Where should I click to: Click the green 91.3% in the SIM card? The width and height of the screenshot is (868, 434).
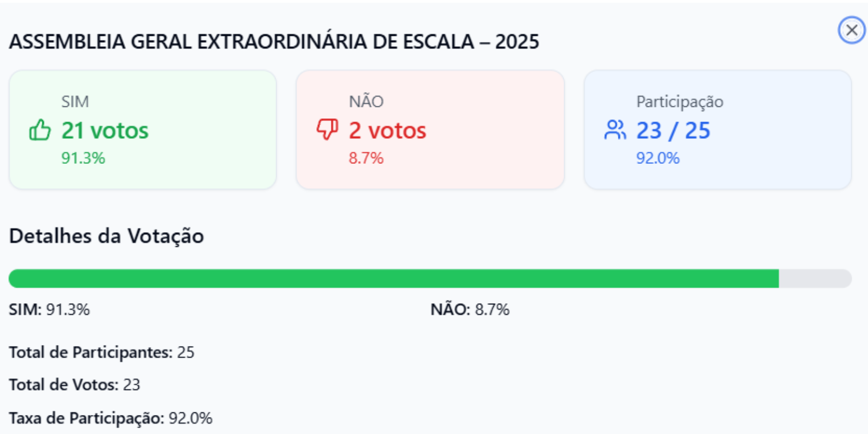click(x=83, y=158)
